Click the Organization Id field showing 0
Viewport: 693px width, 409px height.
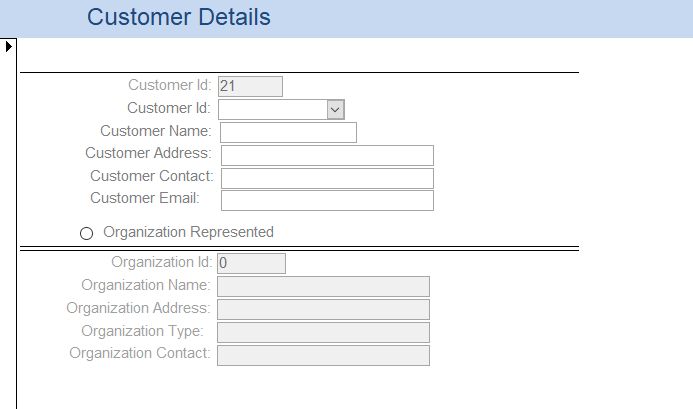(x=251, y=263)
